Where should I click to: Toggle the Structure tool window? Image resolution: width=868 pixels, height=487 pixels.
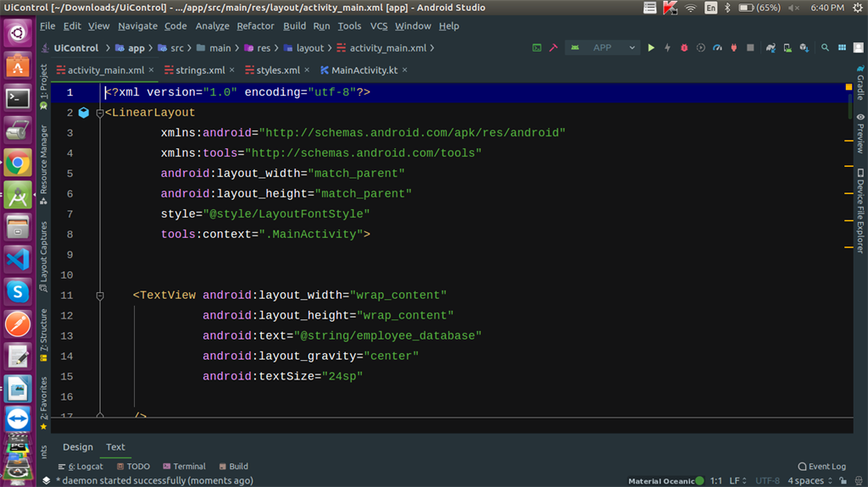tap(44, 335)
